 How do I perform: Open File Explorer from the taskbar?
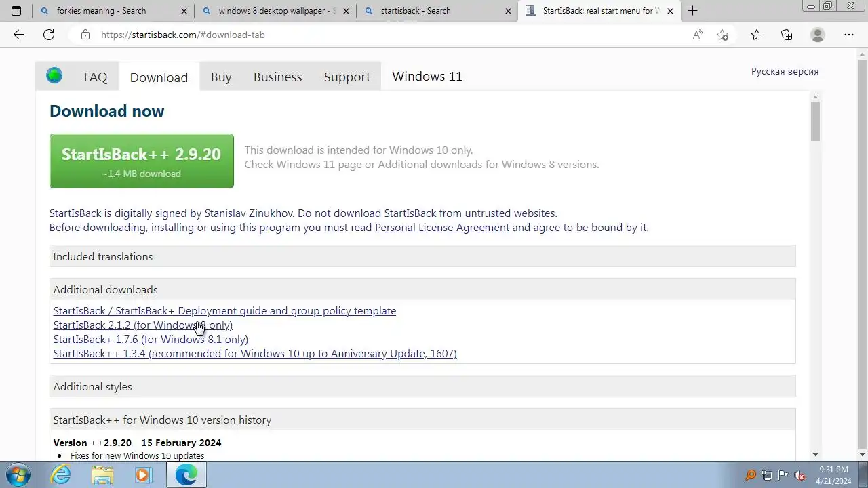(x=102, y=474)
